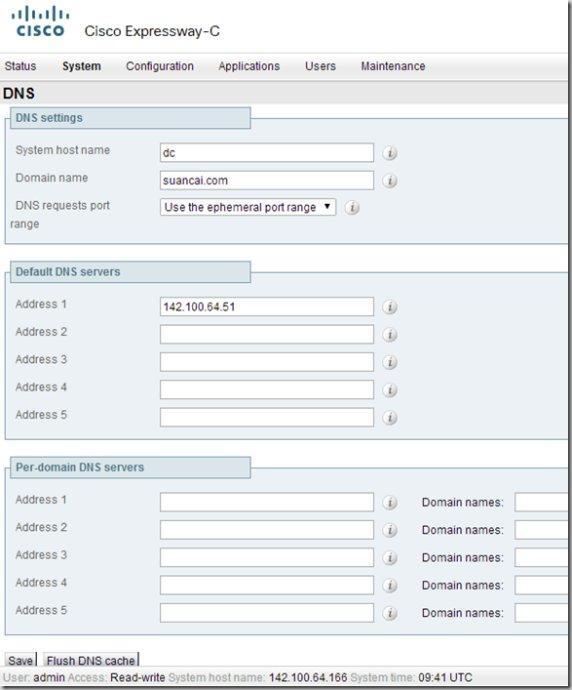This screenshot has height=690, width=572.
Task: Click the System host name field
Action: click(x=267, y=153)
